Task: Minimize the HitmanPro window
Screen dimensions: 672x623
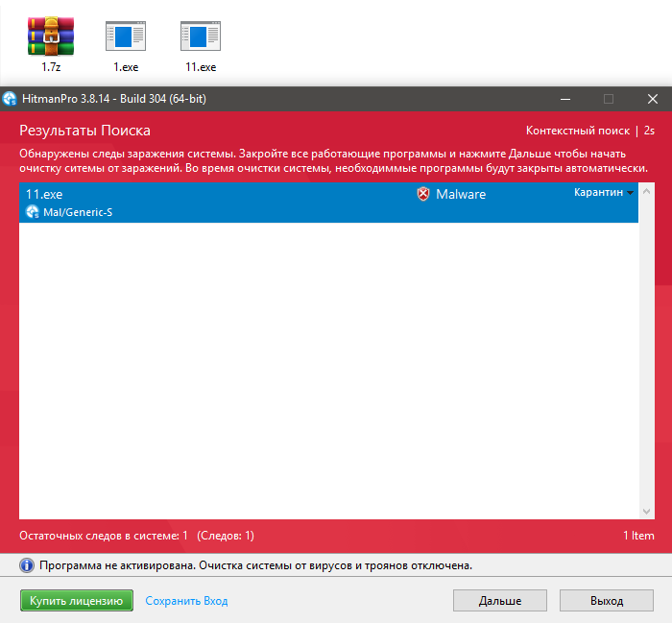Action: pyautogui.click(x=565, y=99)
